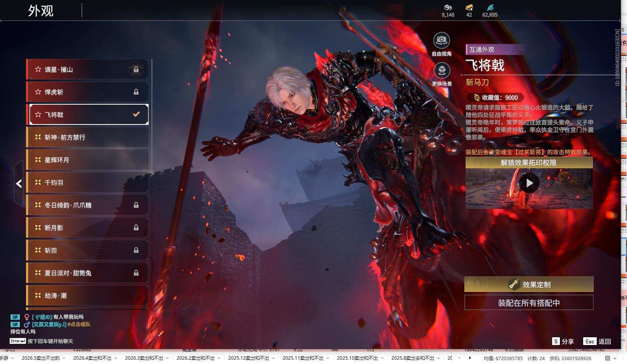Select the 斩神·前方禁行 skin row
This screenshot has height=364, width=627.
pyautogui.click(x=88, y=137)
